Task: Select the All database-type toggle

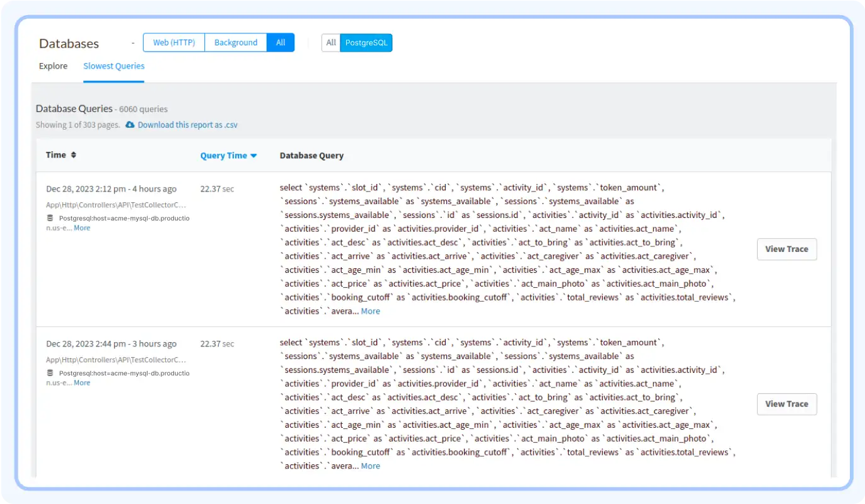Action: coord(331,43)
